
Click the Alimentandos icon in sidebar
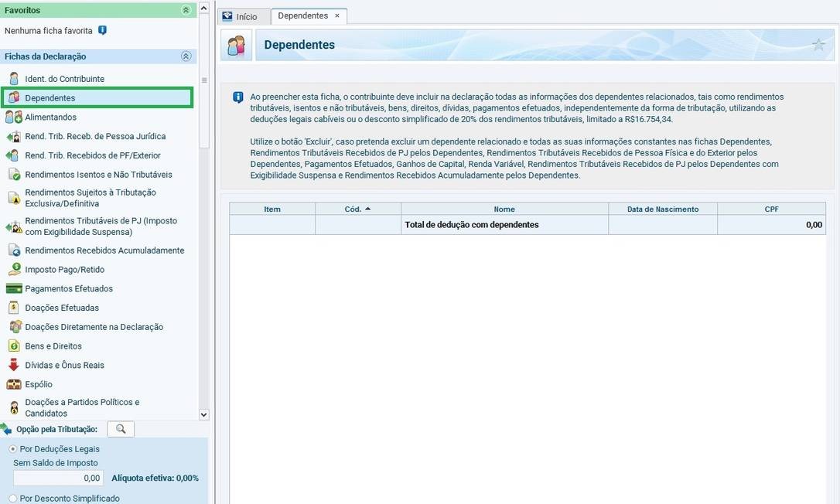13,117
